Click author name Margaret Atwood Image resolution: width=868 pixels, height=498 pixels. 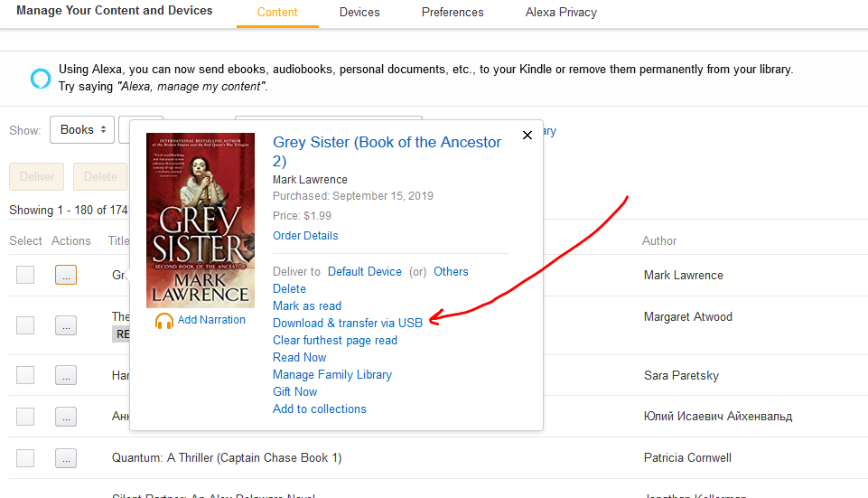pos(688,317)
